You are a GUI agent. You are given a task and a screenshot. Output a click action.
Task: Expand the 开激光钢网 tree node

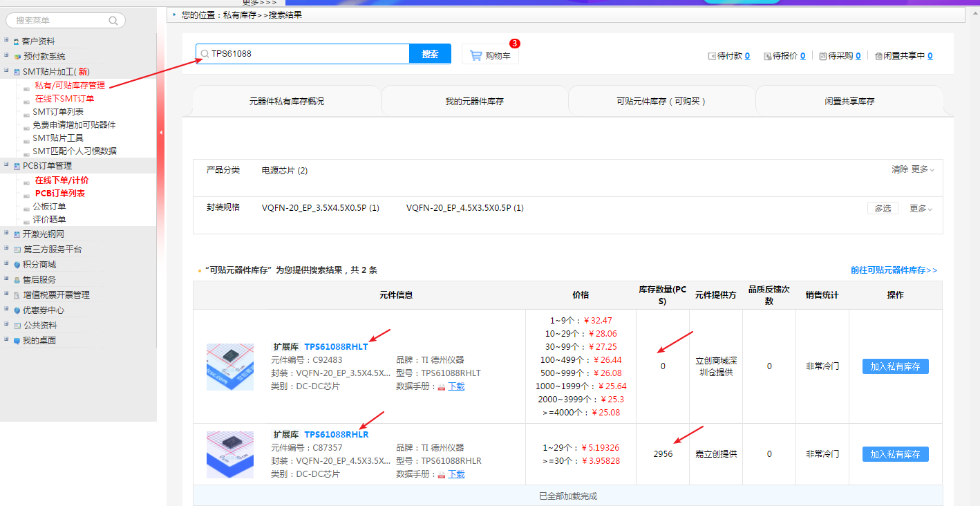(x=6, y=234)
